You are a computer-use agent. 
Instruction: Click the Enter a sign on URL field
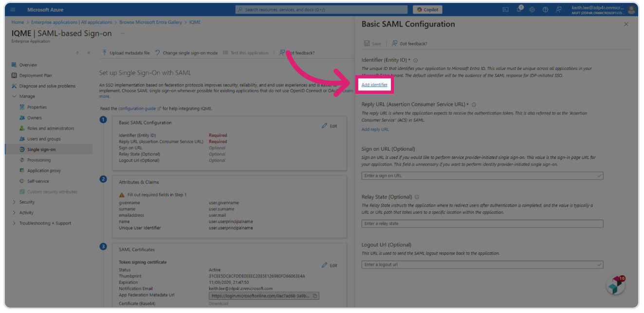pyautogui.click(x=482, y=176)
